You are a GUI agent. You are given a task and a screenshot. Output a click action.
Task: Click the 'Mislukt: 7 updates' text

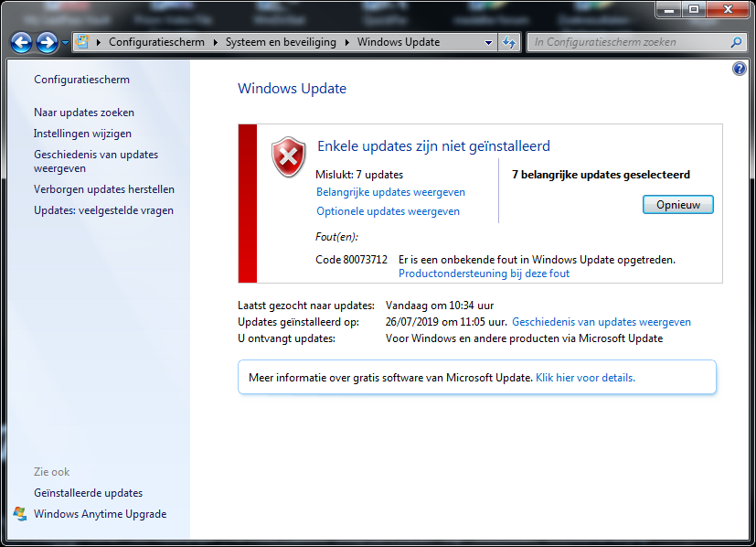[359, 175]
